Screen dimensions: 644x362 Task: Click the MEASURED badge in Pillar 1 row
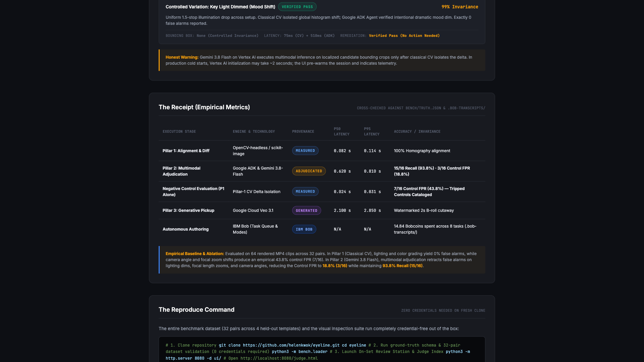(x=305, y=151)
